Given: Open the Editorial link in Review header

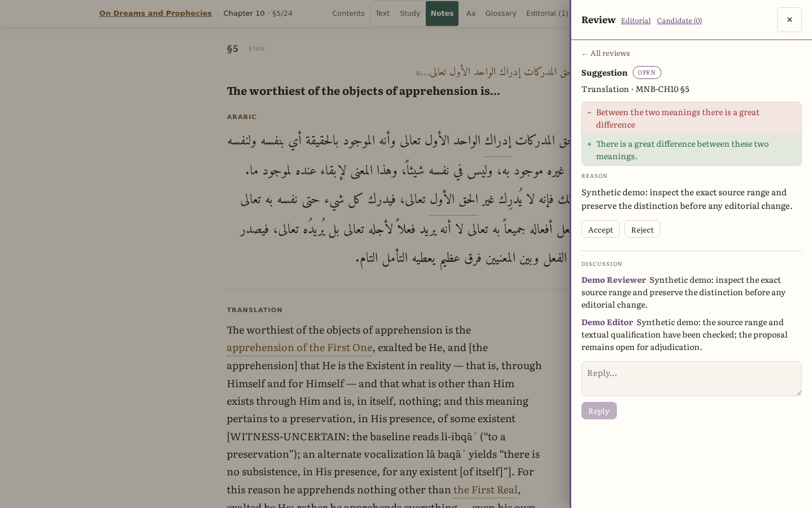Looking at the screenshot, I should [x=636, y=20].
